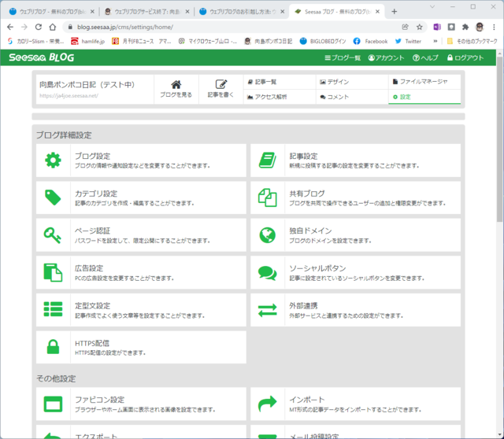Open コメント menu item

tap(352, 97)
